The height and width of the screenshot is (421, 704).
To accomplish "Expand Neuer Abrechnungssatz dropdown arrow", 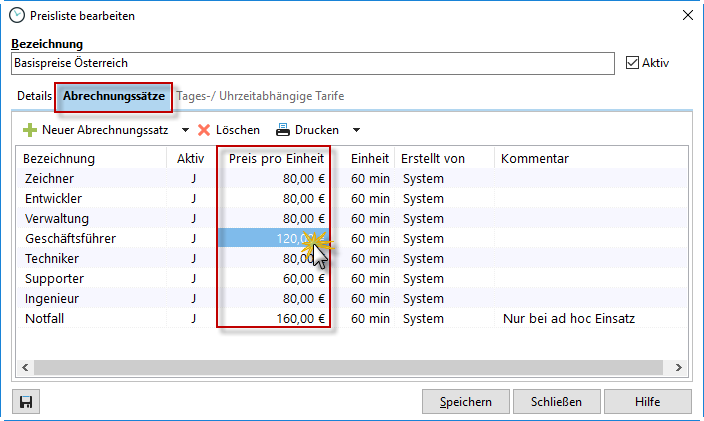I will tap(185, 130).
